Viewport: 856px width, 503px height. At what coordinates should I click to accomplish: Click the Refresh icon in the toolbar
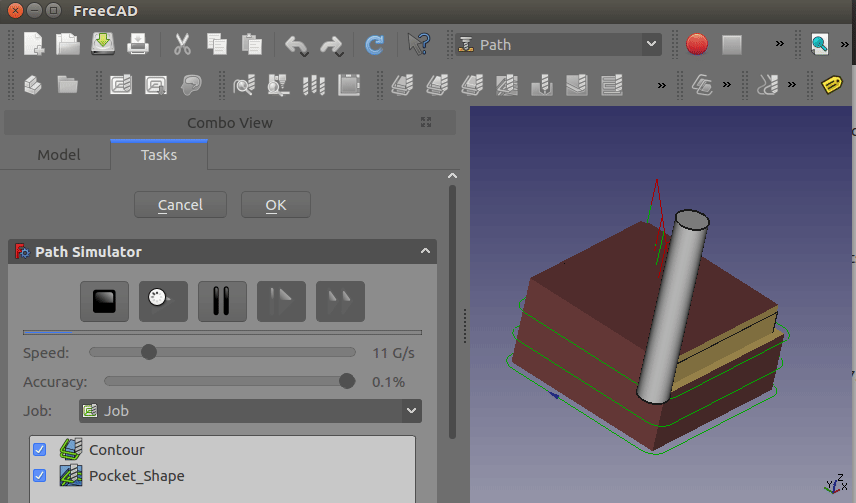pos(375,44)
